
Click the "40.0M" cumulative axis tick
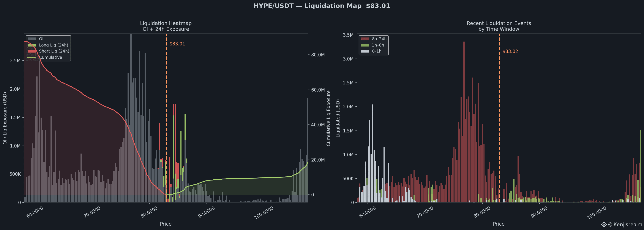(318, 125)
